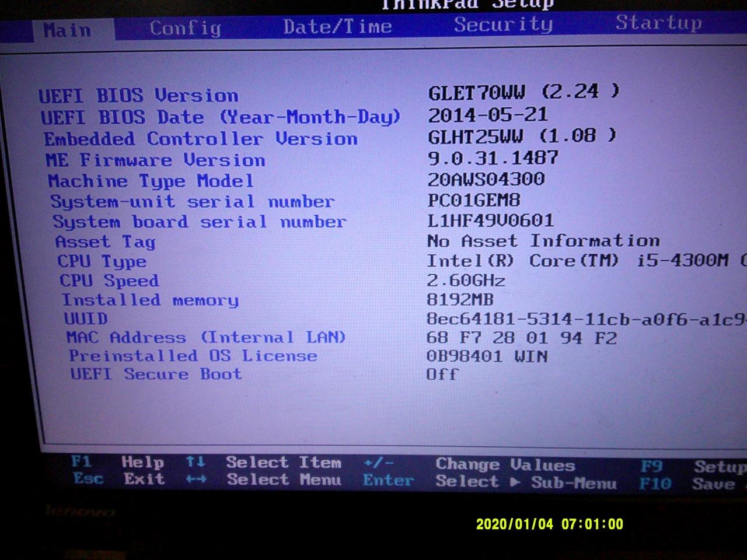The image size is (747, 560).
Task: Select System-unit serial number label
Action: click(x=193, y=202)
